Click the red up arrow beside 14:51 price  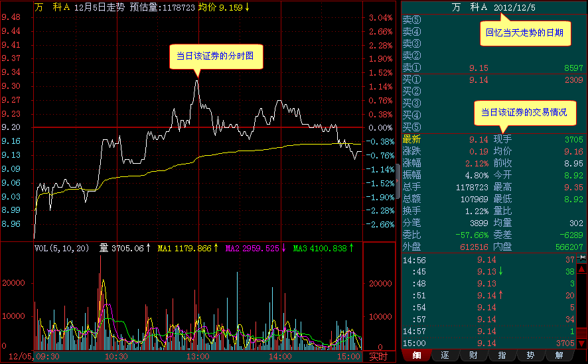coord(501,295)
